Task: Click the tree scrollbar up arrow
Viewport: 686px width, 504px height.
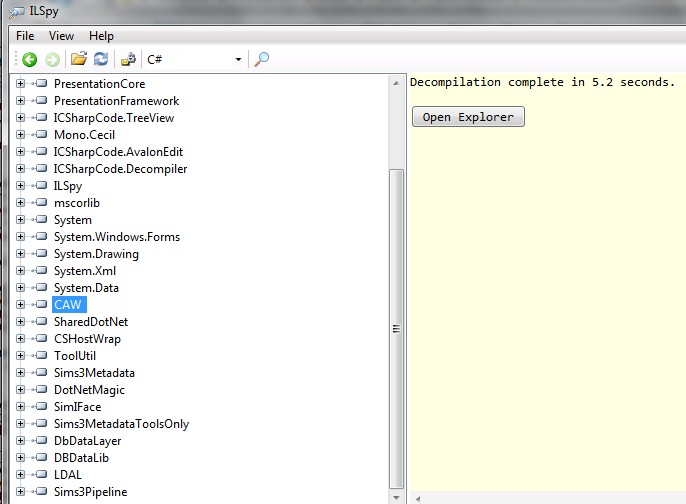Action: pos(396,83)
